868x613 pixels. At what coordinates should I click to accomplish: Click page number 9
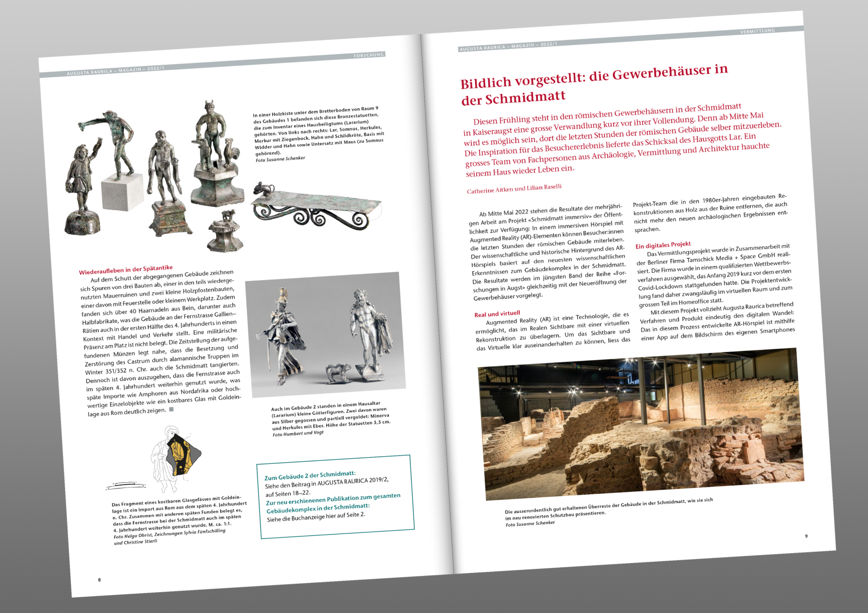point(806,536)
